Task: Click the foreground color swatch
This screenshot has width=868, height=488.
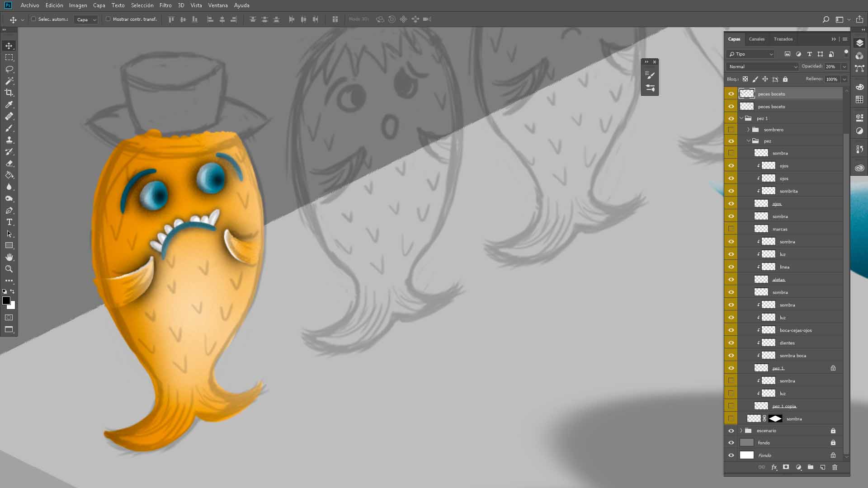Action: tap(6, 300)
